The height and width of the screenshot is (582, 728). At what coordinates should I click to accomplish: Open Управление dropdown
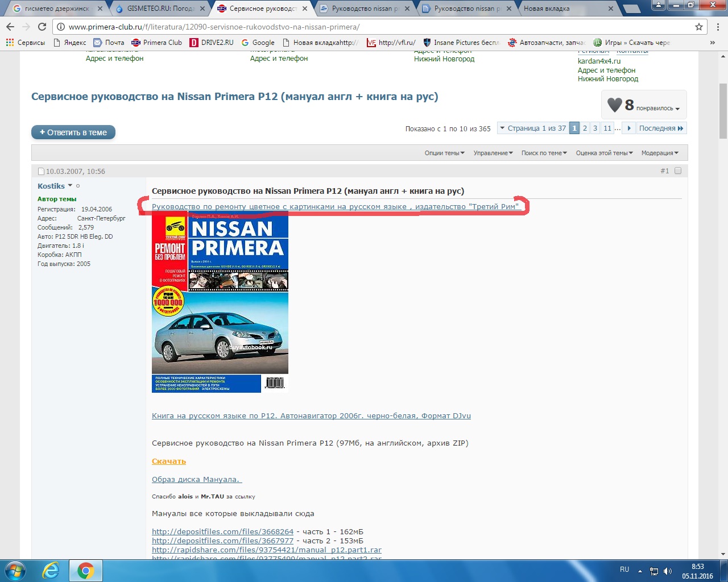[x=493, y=153]
